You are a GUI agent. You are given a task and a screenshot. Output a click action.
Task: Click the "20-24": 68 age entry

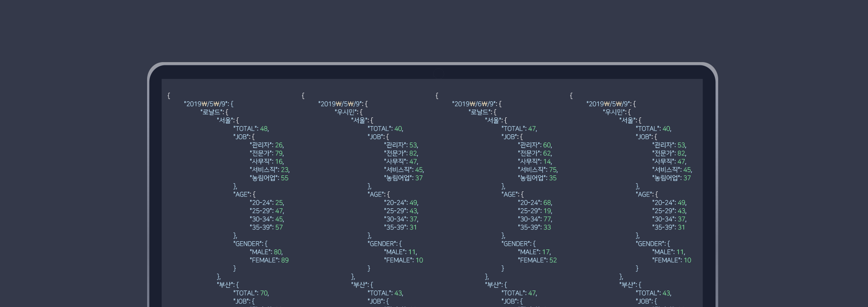(535, 202)
